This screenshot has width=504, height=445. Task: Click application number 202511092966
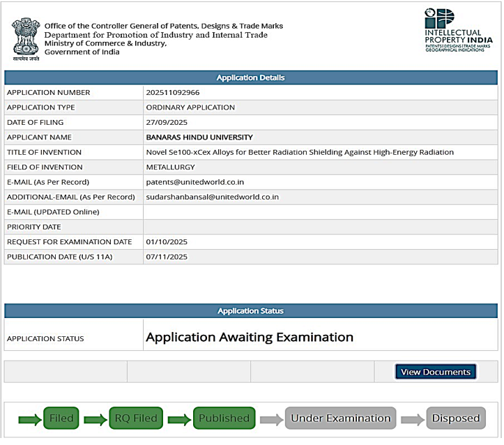coord(172,93)
